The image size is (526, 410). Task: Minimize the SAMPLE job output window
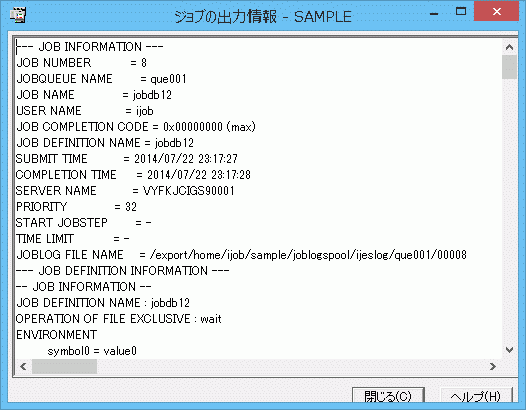434,13
